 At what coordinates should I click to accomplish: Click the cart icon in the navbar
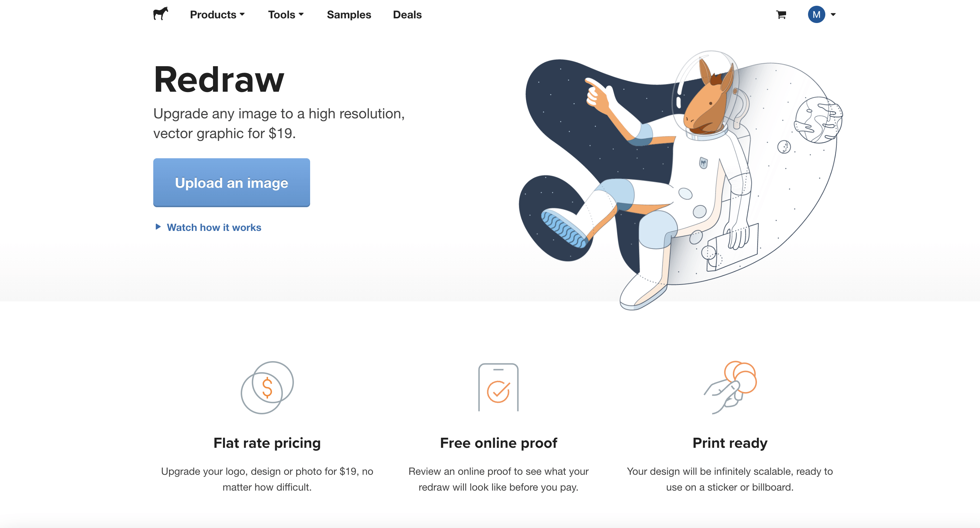click(780, 14)
